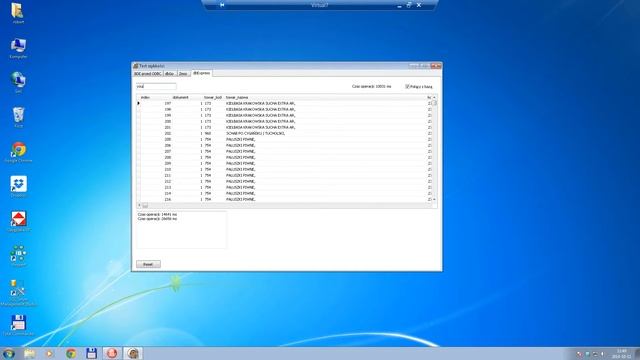The width and height of the screenshot is (640, 360).
Task: Switch to the dbGo tab
Action: tap(169, 73)
